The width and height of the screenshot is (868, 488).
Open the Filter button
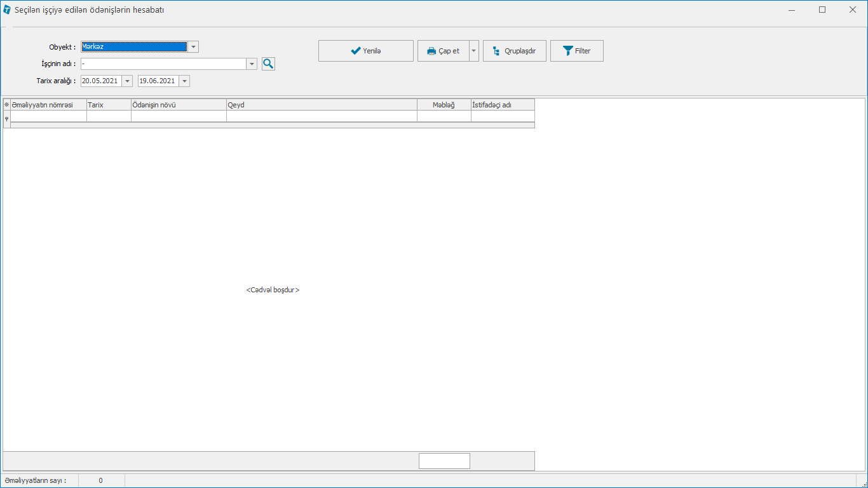pyautogui.click(x=576, y=51)
